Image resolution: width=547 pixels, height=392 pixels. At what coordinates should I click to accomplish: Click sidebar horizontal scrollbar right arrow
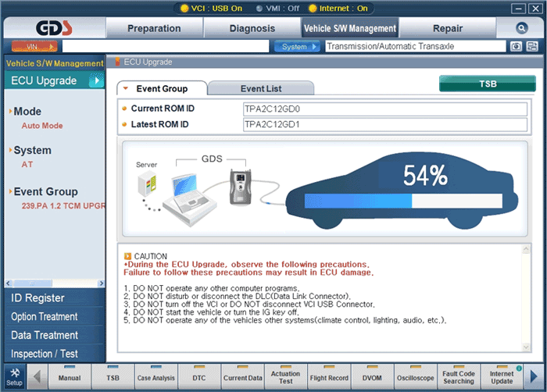click(x=101, y=283)
